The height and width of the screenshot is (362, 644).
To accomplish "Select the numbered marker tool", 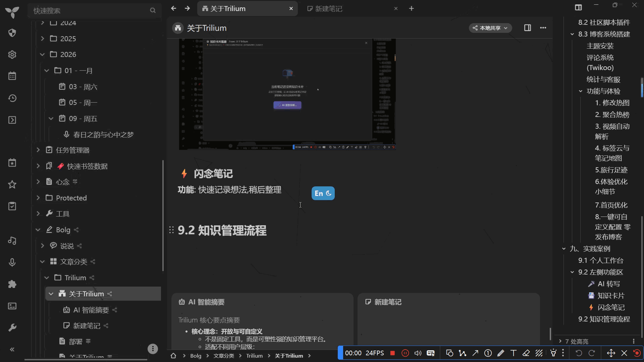I will (x=488, y=353).
